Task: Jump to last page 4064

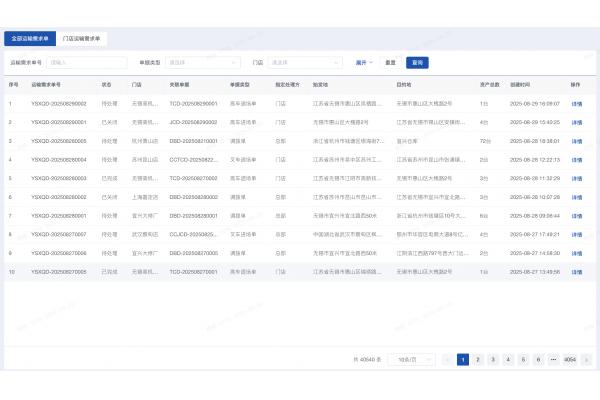Action: [x=570, y=358]
